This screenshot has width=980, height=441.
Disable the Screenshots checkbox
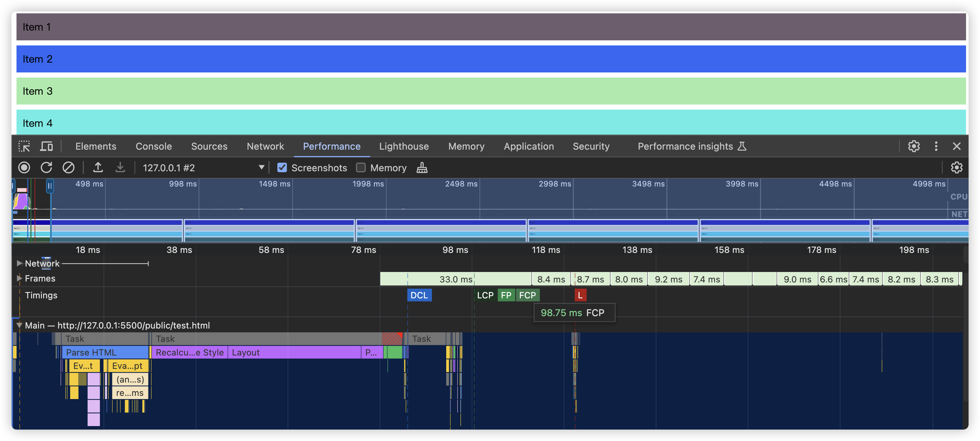click(282, 167)
